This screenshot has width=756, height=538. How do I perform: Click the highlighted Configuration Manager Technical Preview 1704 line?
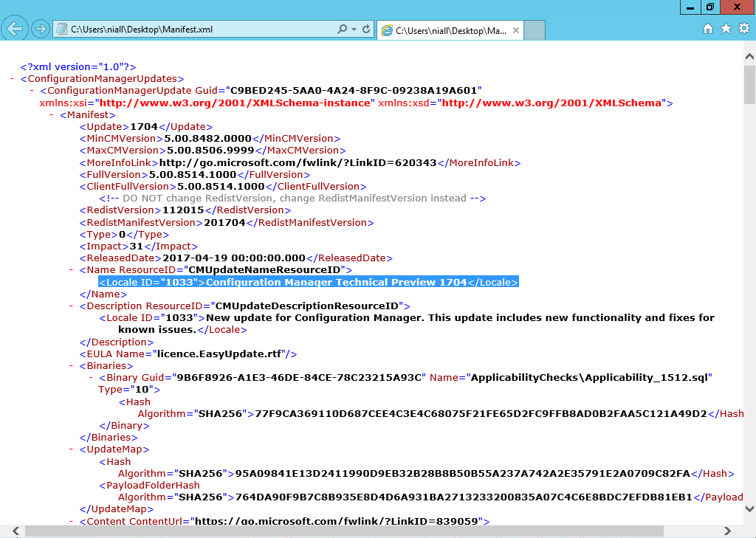(309, 283)
